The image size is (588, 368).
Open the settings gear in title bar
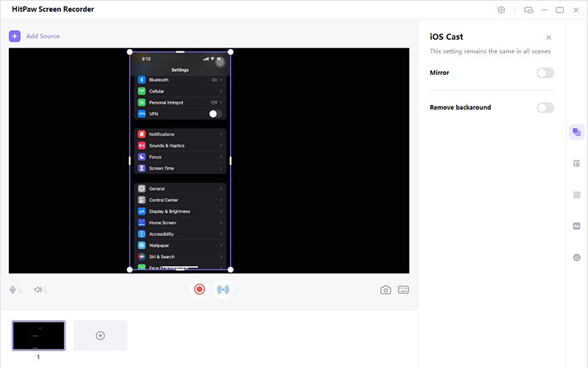pyautogui.click(x=501, y=10)
